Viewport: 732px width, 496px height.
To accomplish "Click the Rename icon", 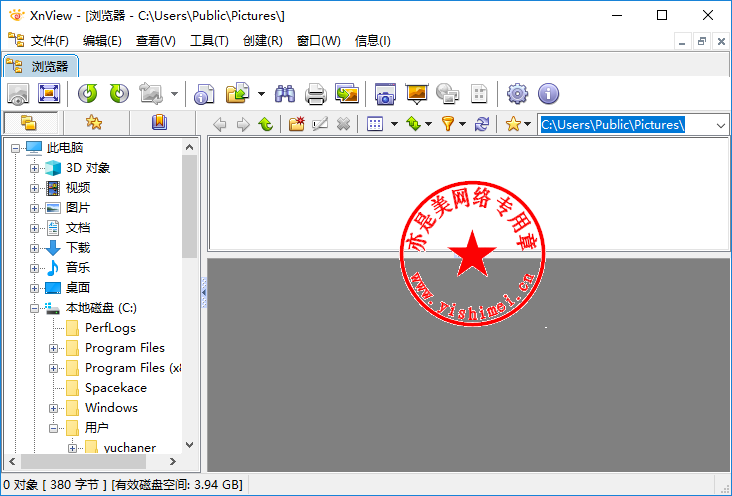I will 320,124.
